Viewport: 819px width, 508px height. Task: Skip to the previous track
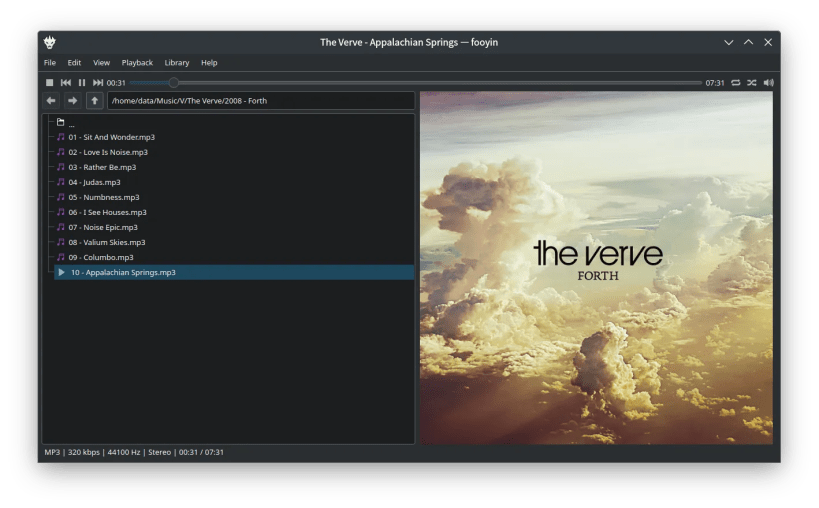coord(66,82)
